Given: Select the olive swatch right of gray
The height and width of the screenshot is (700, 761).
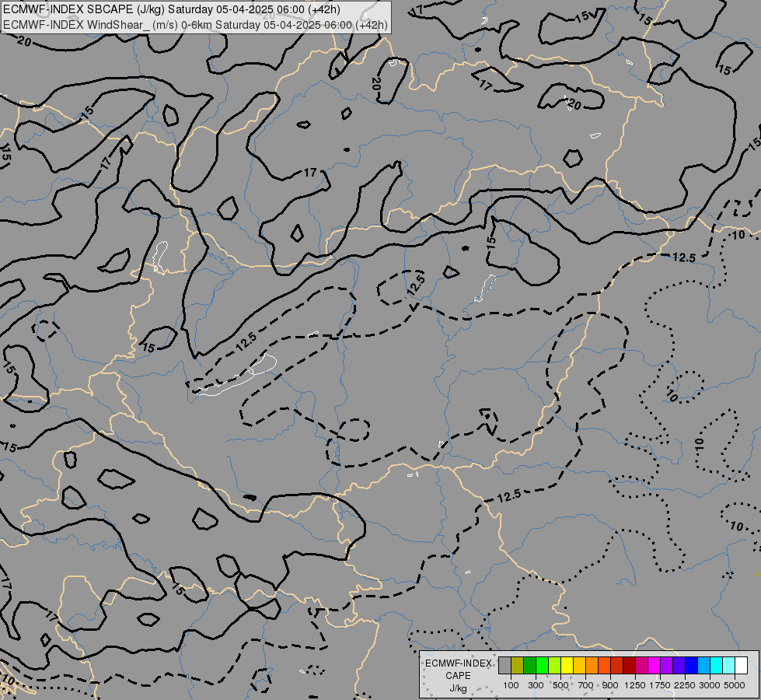Looking at the screenshot, I should tap(518, 666).
